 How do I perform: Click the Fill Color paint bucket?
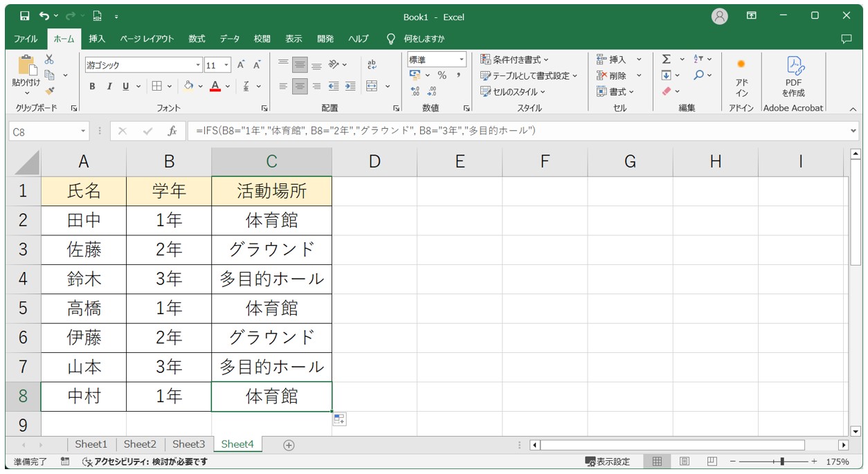(x=188, y=86)
